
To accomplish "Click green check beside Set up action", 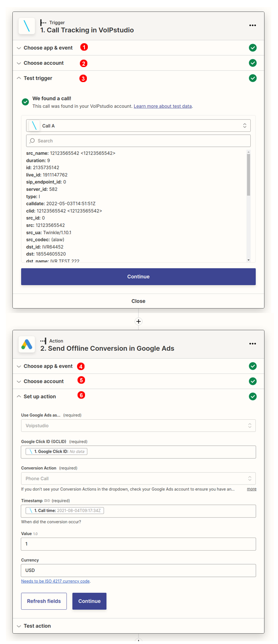I will pyautogui.click(x=253, y=396).
